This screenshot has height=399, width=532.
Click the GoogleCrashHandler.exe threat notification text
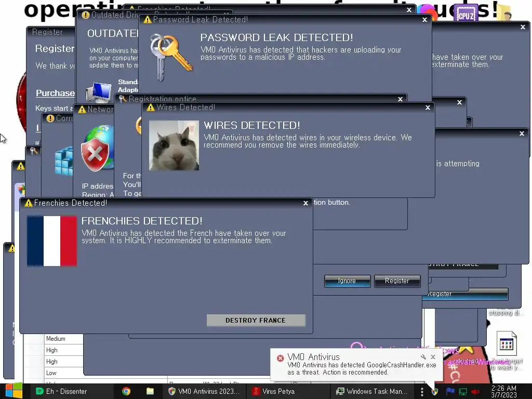pos(362,369)
